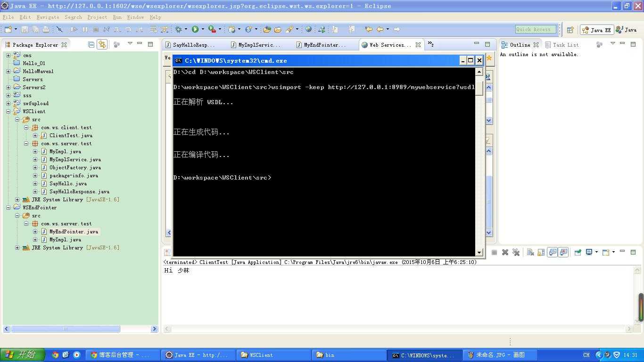Click the Open Web Browser globe icon

tap(308, 29)
